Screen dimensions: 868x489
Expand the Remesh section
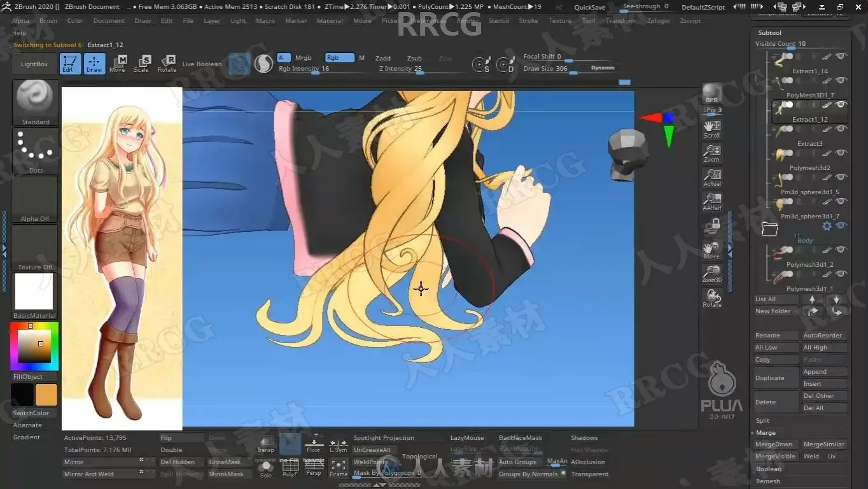pyautogui.click(x=767, y=481)
